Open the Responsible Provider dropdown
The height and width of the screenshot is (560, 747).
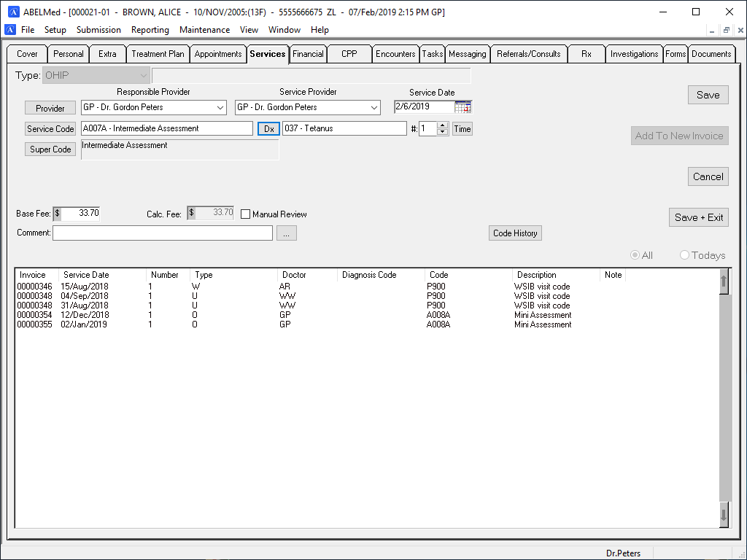coord(221,106)
